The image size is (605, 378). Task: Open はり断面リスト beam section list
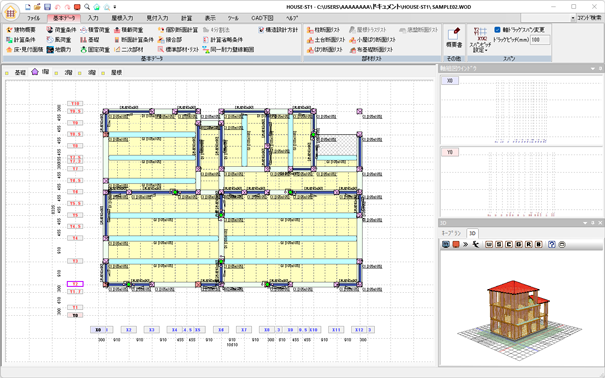pyautogui.click(x=325, y=50)
